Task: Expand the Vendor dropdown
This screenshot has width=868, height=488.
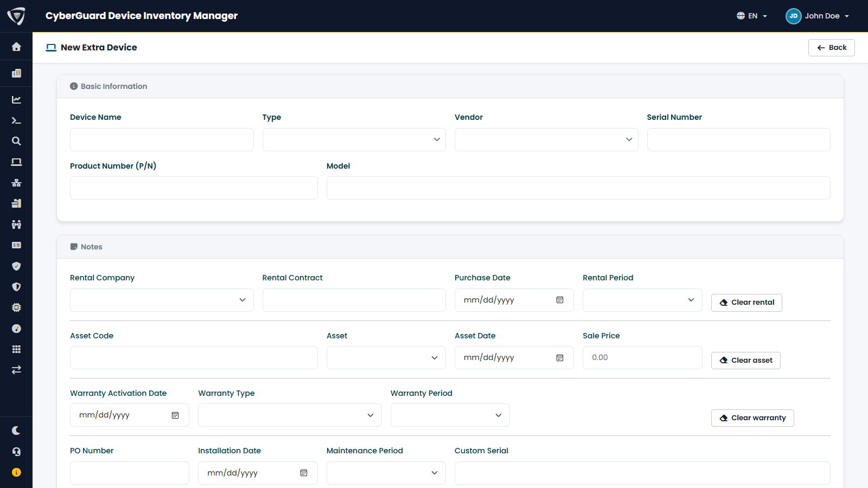Action: point(546,139)
